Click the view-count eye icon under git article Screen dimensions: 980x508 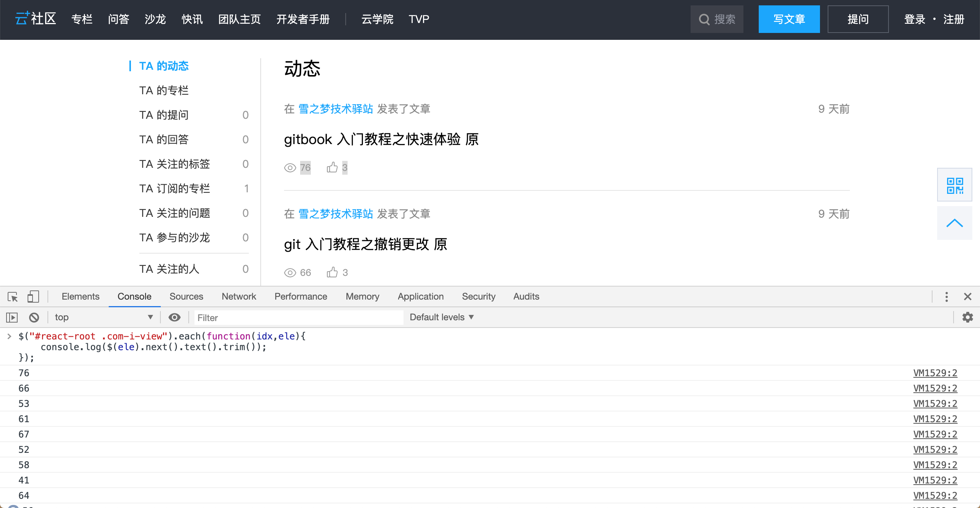tap(289, 272)
